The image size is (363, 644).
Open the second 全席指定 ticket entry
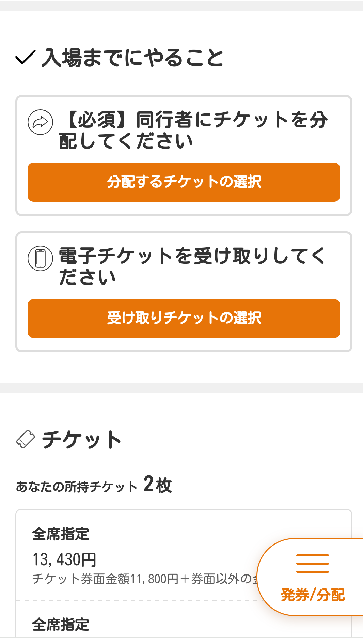click(x=61, y=625)
